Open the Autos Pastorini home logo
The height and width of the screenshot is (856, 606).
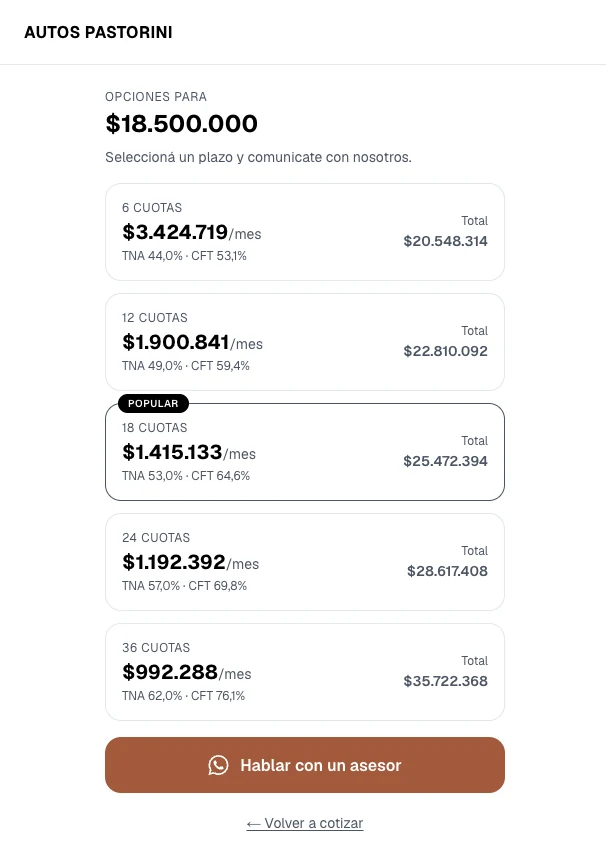98,32
